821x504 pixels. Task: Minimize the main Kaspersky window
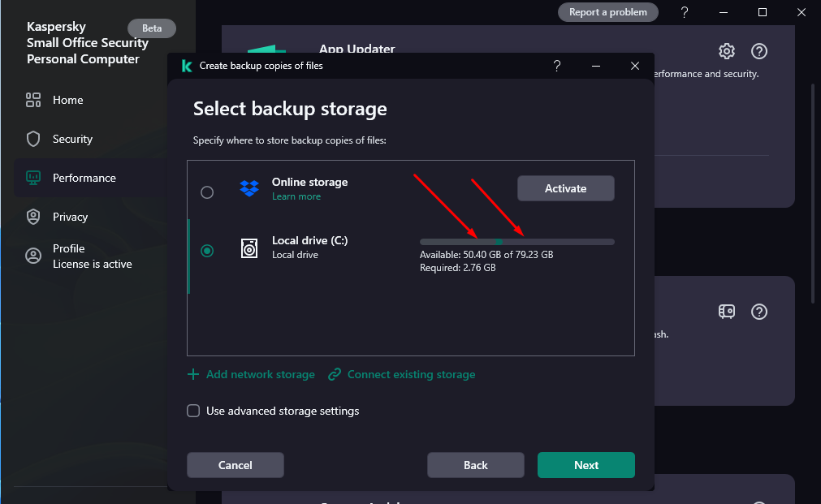724,12
